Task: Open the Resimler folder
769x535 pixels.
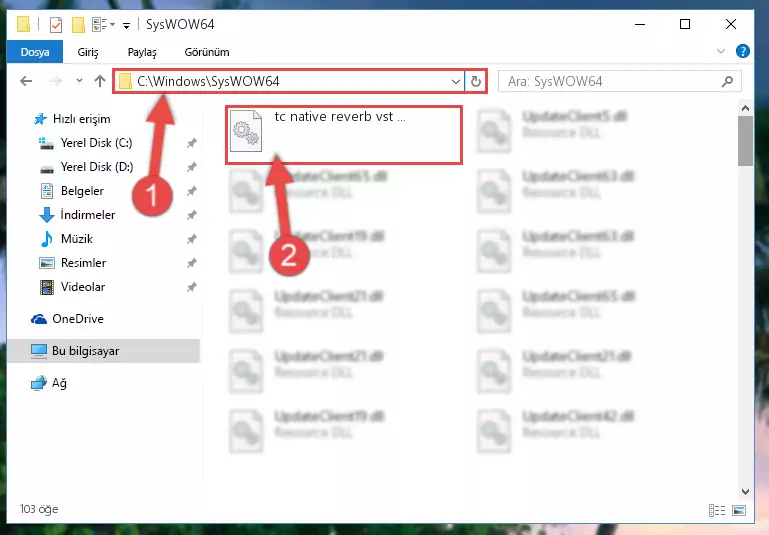Action: (x=83, y=263)
